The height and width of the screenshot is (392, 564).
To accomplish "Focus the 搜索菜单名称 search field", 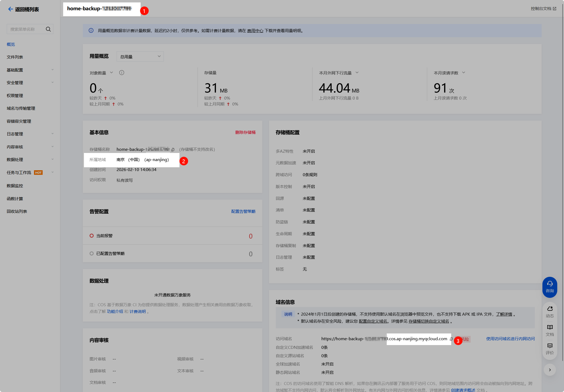I will coord(26,29).
